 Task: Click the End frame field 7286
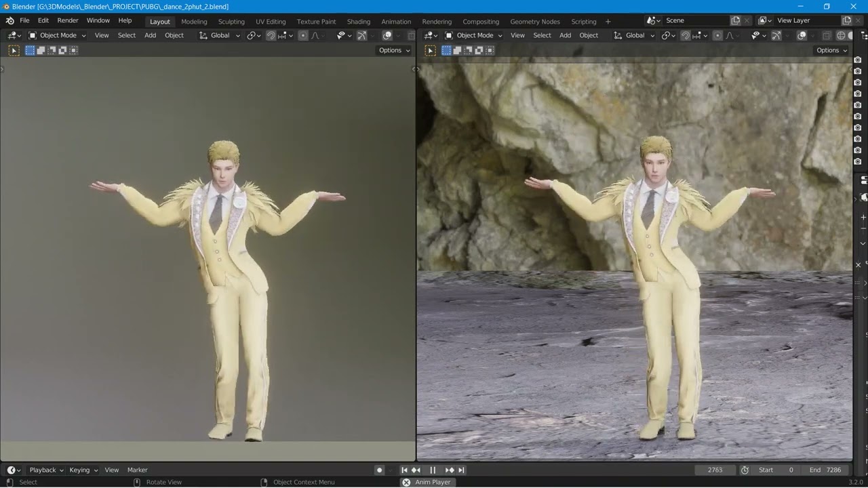coord(825,470)
